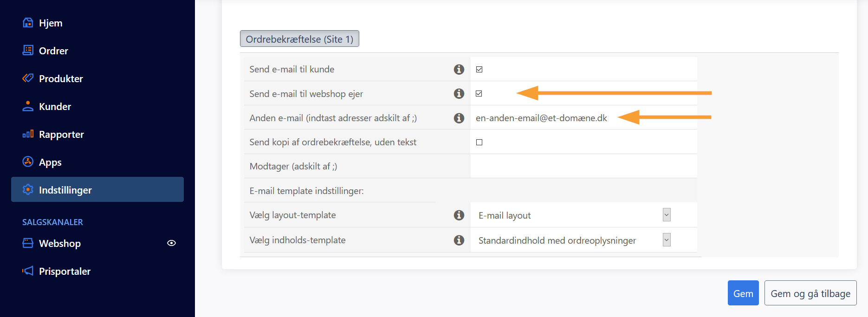The width and height of the screenshot is (868, 317).
Task: Select the Ordrebekræftelse (Site 1) tab
Action: pyautogui.click(x=299, y=39)
